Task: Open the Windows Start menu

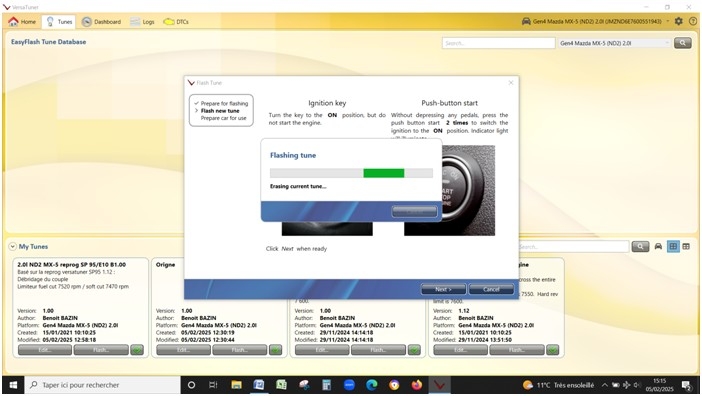Action: coord(13,385)
